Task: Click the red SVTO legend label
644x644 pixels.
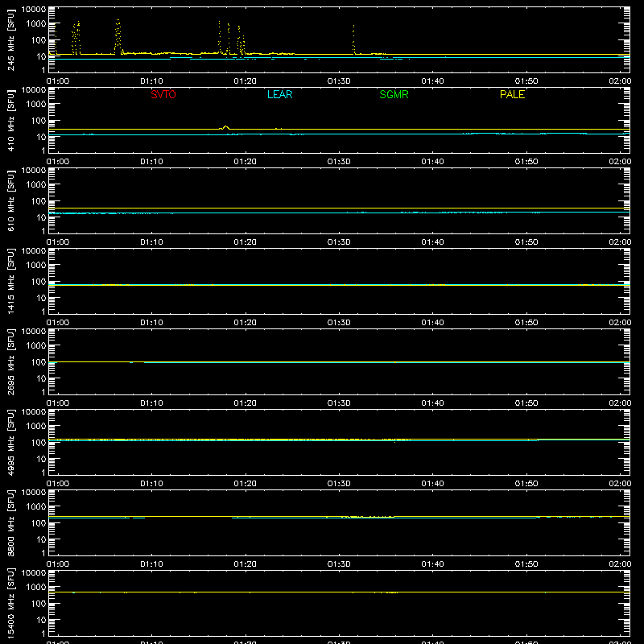Action: [x=163, y=94]
